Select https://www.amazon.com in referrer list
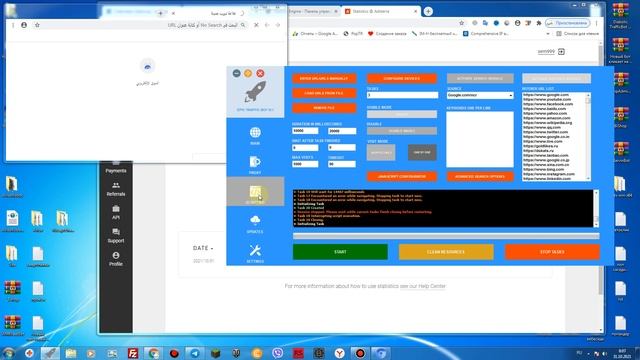The width and height of the screenshot is (640, 360). coord(547,118)
